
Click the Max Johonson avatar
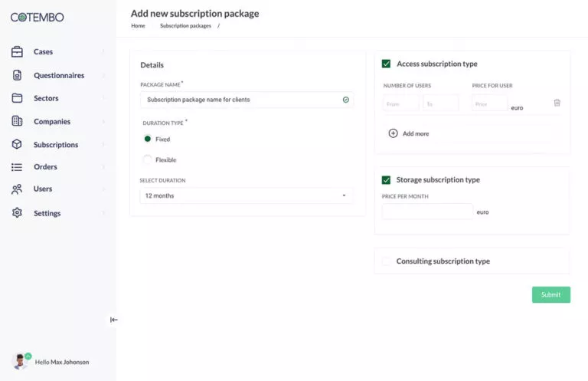20,362
